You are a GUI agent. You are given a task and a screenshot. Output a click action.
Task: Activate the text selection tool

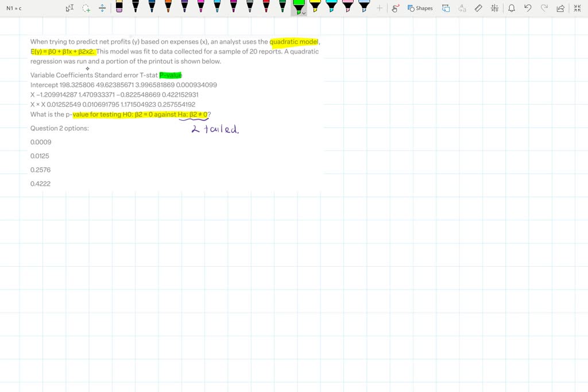(69, 8)
